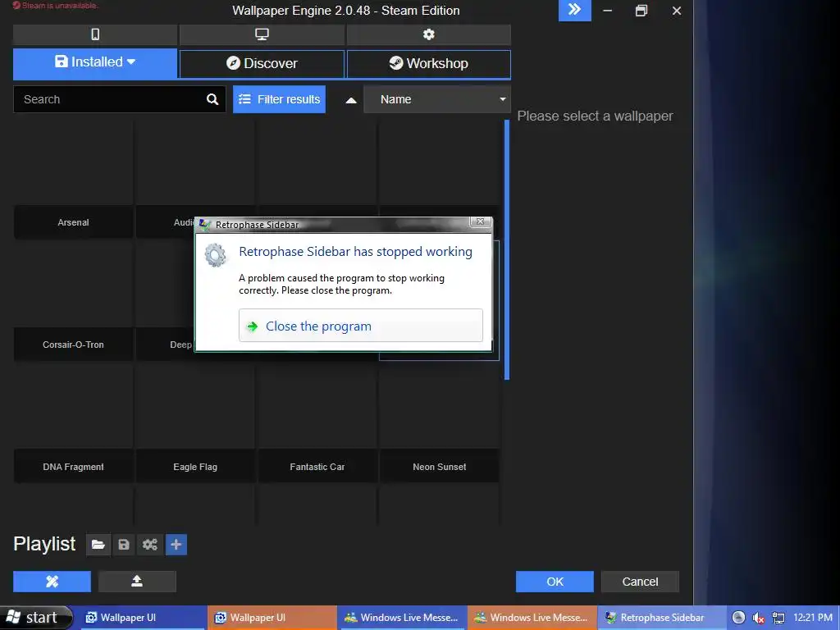Click the network tray icon

pyautogui.click(x=778, y=619)
